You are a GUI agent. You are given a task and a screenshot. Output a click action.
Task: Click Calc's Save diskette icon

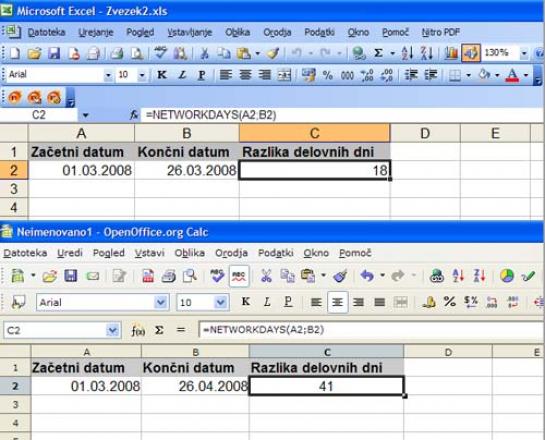pyautogui.click(x=71, y=276)
